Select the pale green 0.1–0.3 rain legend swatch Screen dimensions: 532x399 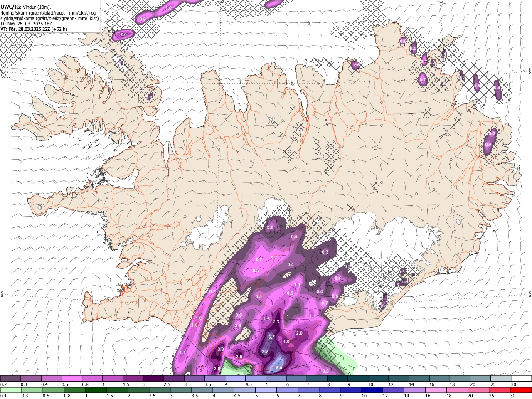point(11,390)
